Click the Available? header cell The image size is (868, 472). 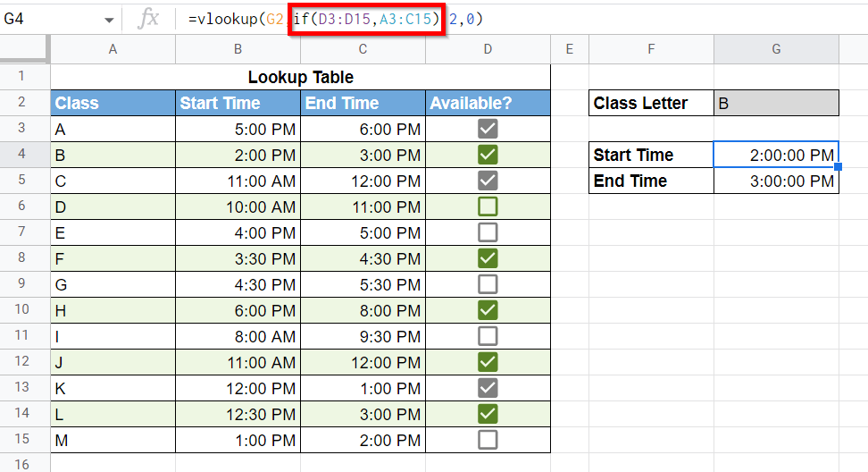pyautogui.click(x=488, y=103)
